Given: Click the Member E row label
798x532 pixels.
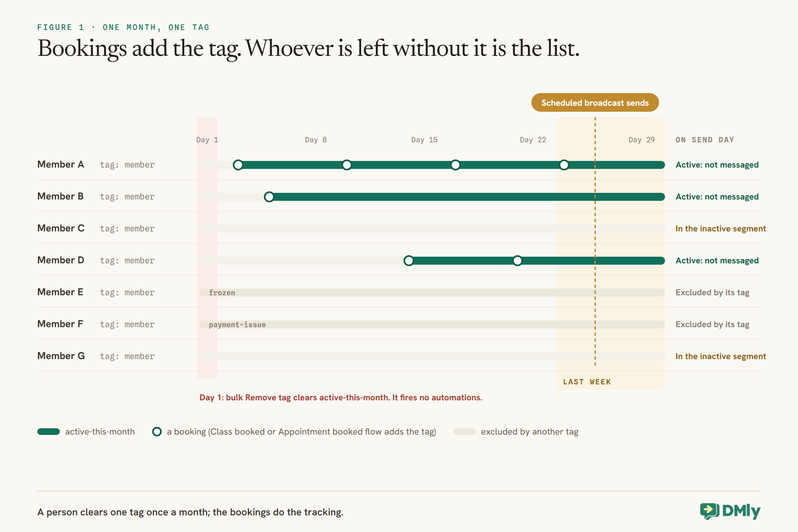Looking at the screenshot, I should tap(61, 292).
